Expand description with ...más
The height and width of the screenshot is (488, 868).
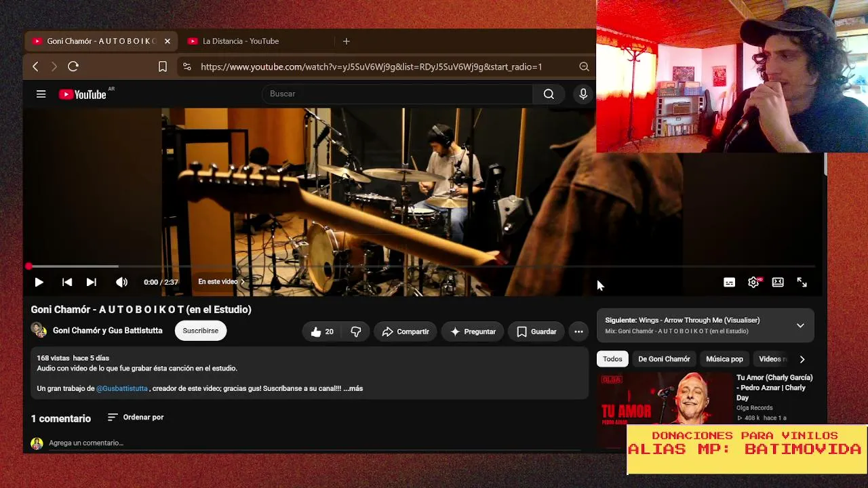tap(353, 388)
